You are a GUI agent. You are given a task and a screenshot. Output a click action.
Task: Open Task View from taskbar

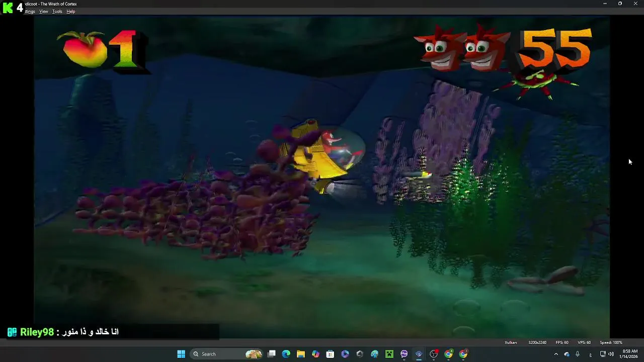[272, 354]
